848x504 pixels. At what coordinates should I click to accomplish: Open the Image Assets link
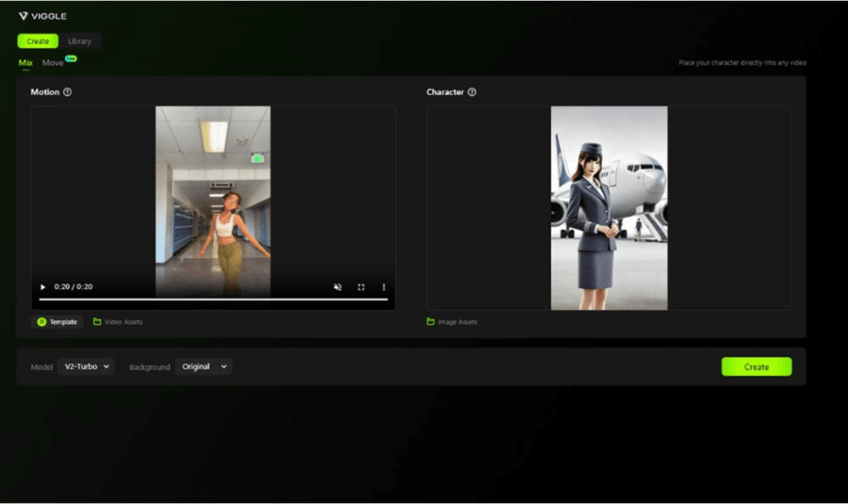457,322
